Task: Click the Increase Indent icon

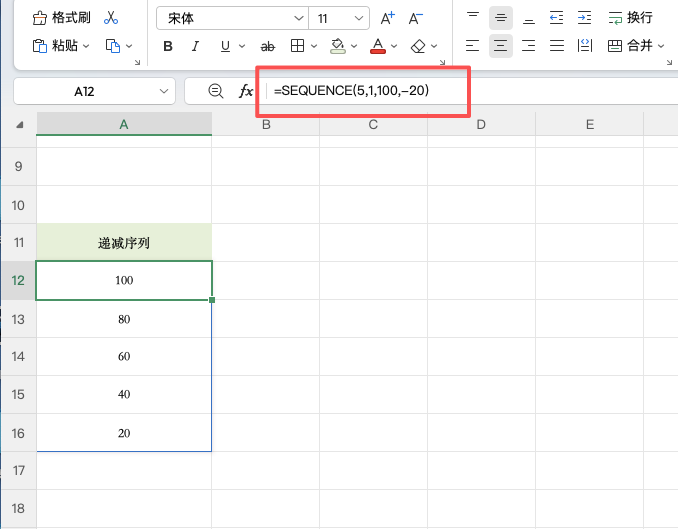Action: (x=585, y=18)
